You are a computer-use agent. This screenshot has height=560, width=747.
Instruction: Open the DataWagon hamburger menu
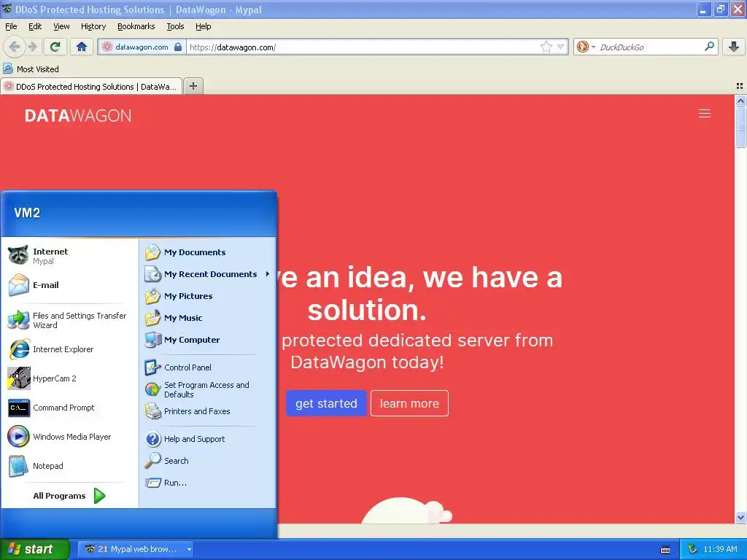[x=705, y=114]
